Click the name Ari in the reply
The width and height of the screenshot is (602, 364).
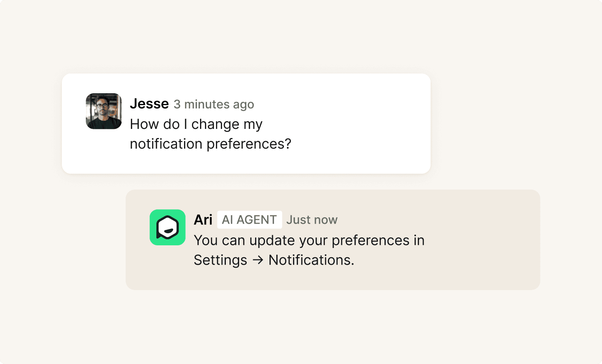coord(203,220)
